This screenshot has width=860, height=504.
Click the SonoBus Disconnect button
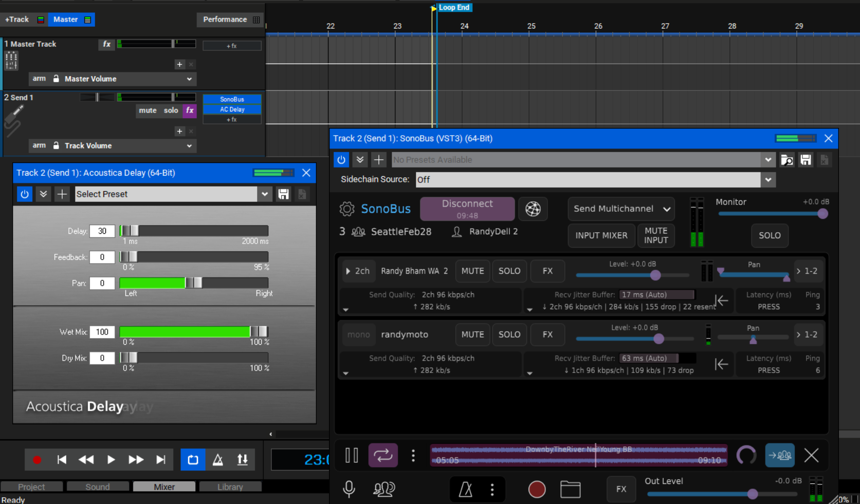pos(467,209)
